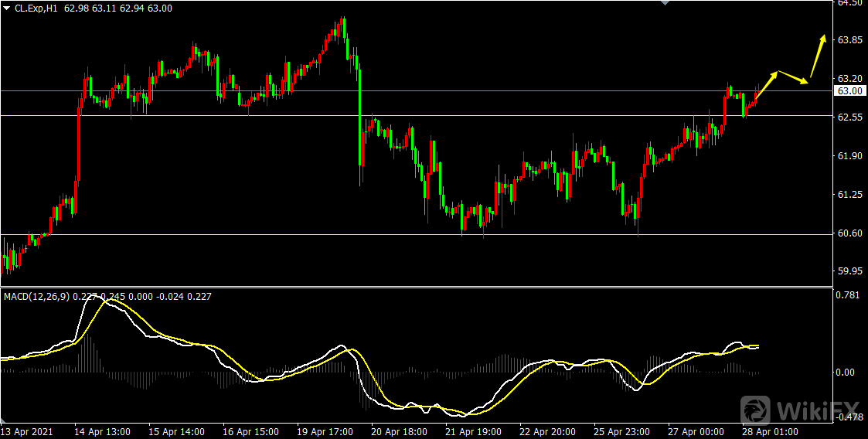Select the horizontal line at 62.55 level
This screenshot has height=439, width=868.
[232, 116]
